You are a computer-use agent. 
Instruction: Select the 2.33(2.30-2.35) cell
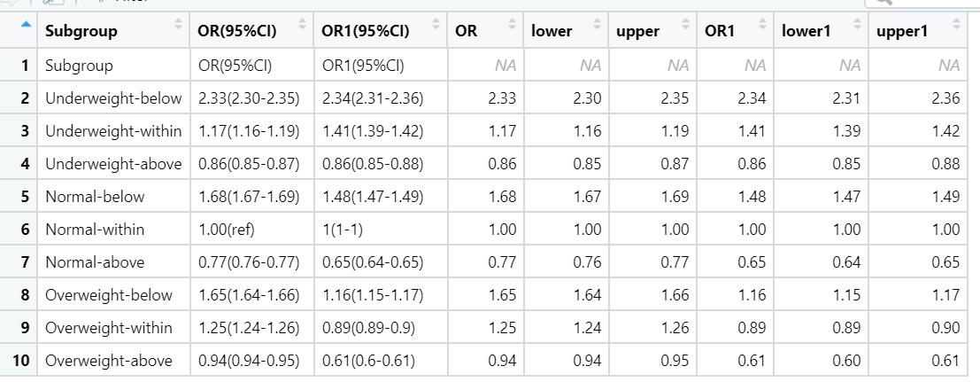pos(248,98)
